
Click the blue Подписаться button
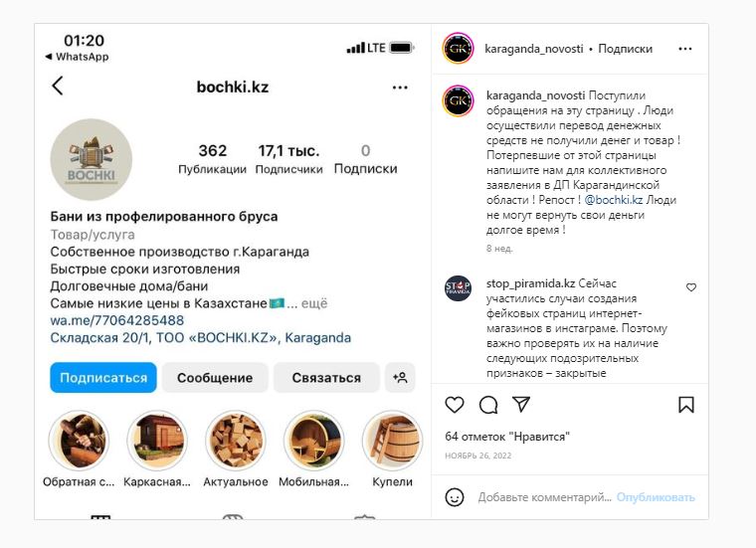pos(103,377)
